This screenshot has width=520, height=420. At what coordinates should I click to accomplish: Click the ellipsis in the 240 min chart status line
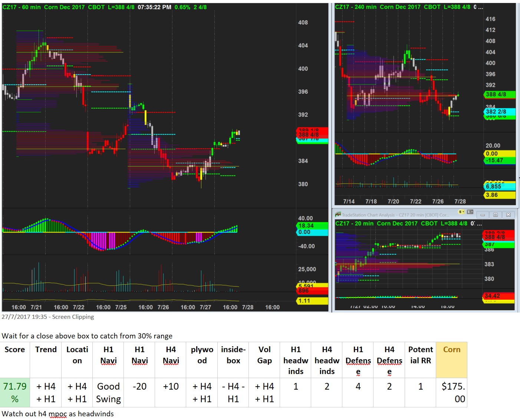point(480,7)
